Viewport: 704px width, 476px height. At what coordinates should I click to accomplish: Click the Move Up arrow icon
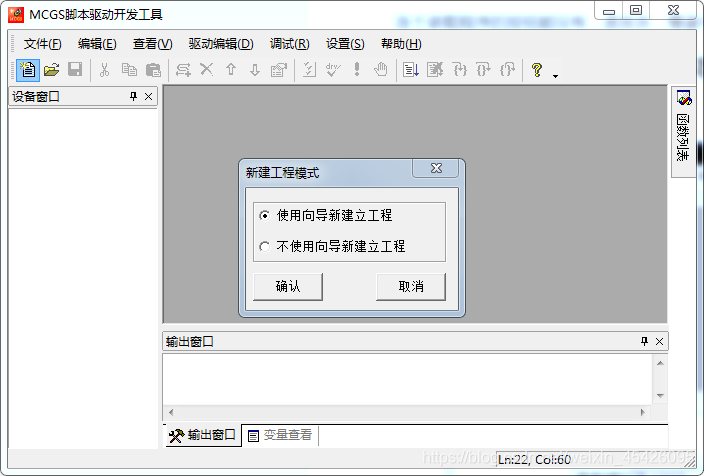pyautogui.click(x=231, y=70)
